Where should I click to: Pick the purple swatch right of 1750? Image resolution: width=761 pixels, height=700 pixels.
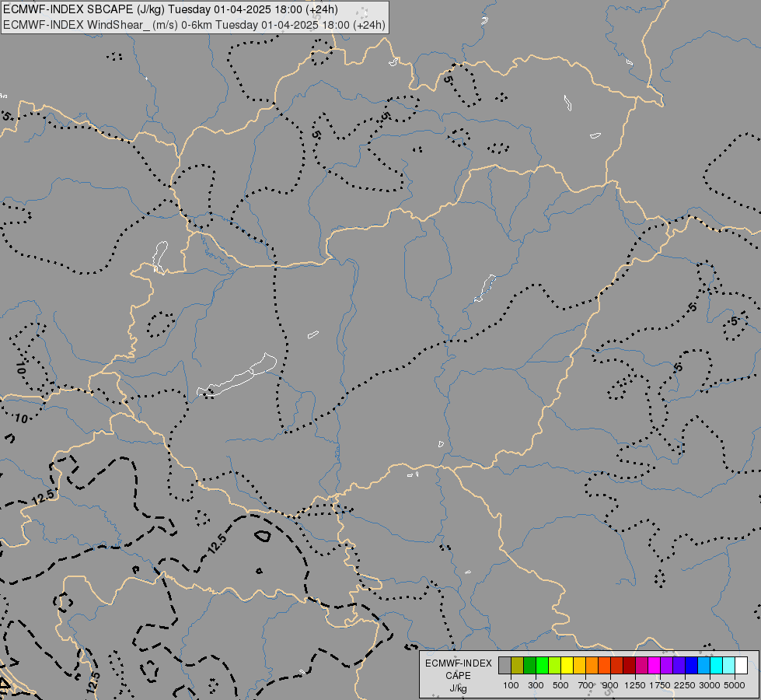666,666
